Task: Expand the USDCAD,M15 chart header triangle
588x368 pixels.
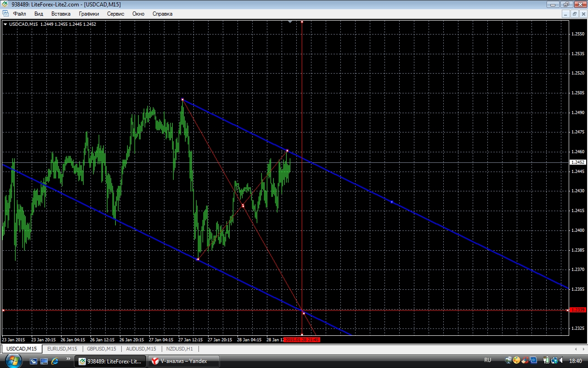Action: coord(5,24)
